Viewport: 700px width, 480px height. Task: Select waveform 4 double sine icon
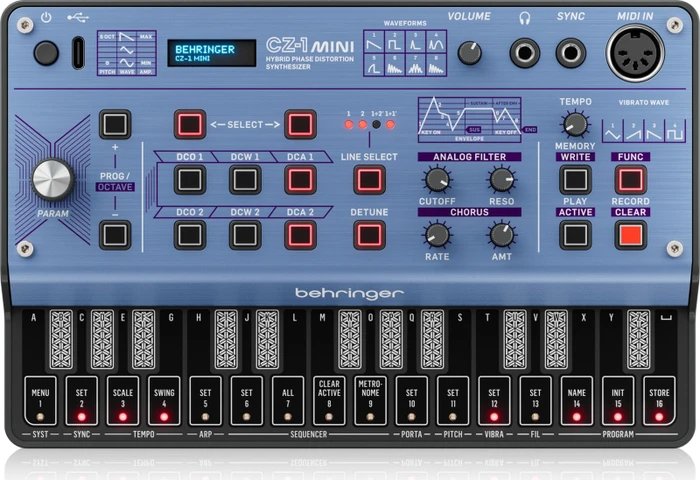(436, 42)
